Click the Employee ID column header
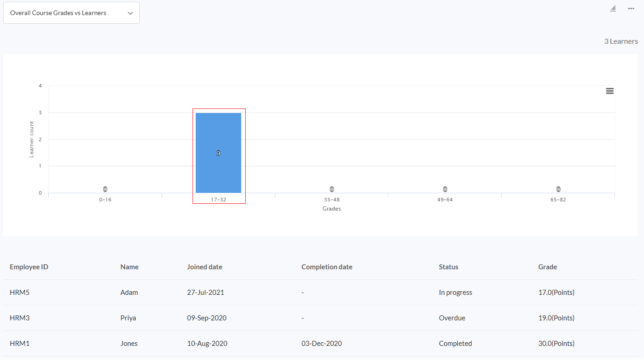 pyautogui.click(x=29, y=267)
